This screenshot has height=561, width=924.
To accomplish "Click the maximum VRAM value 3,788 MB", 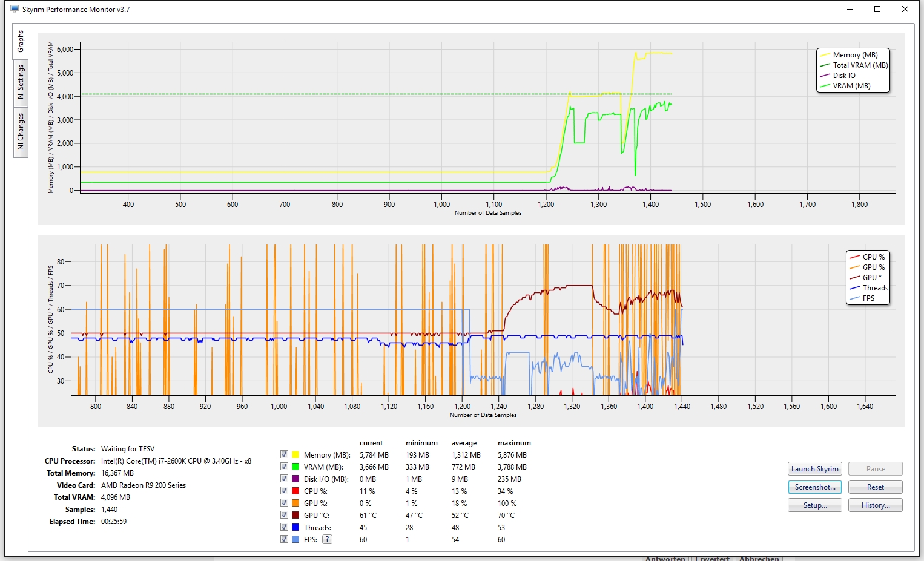I will [x=512, y=467].
